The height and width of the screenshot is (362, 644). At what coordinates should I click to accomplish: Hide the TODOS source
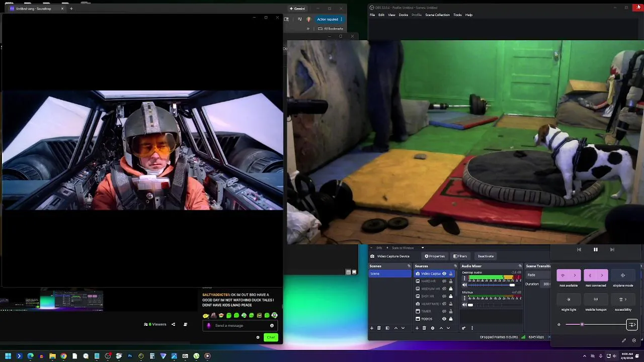(444, 319)
